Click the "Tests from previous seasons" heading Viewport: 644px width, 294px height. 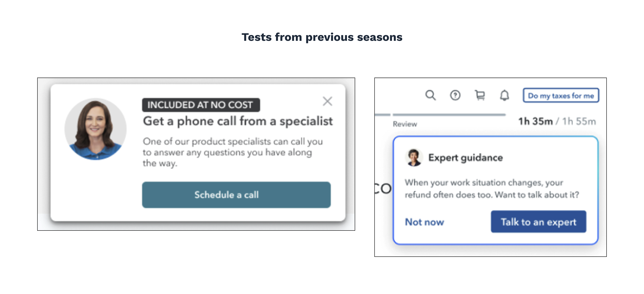click(x=322, y=37)
